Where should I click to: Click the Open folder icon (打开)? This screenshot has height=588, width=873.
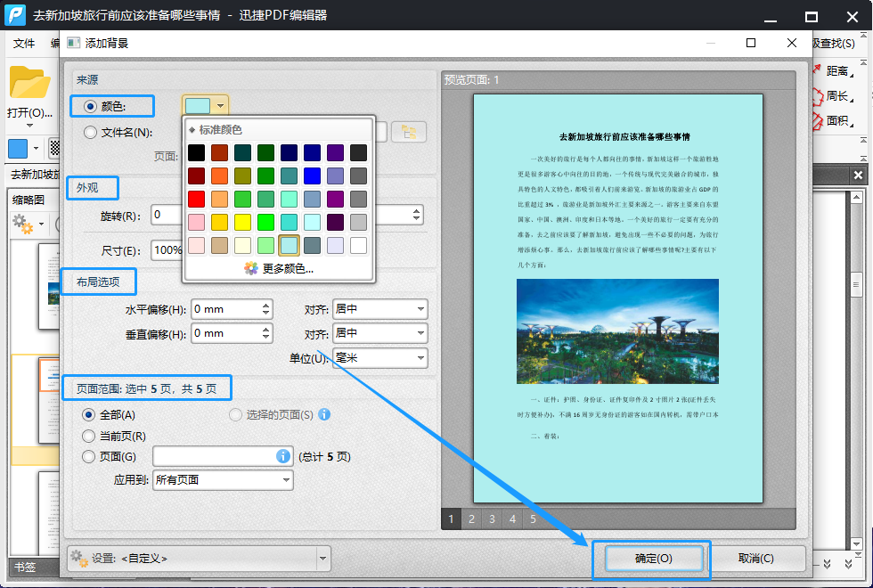[x=29, y=84]
